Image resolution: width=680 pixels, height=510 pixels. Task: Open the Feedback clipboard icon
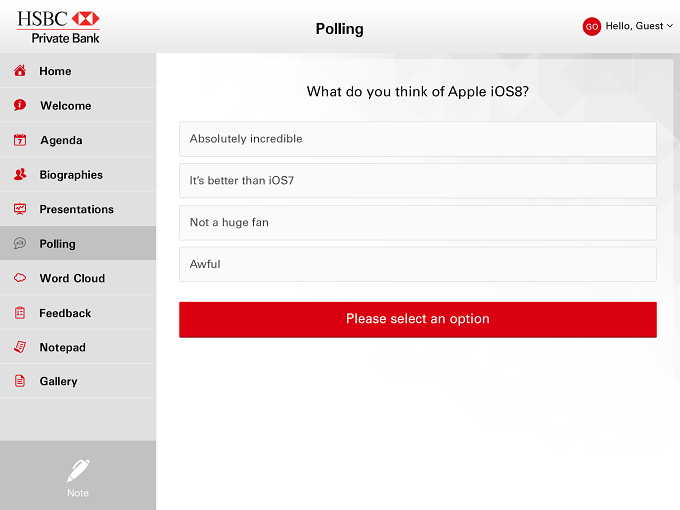(x=20, y=313)
